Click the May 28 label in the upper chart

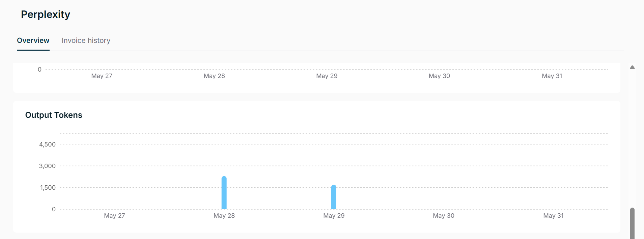click(214, 76)
